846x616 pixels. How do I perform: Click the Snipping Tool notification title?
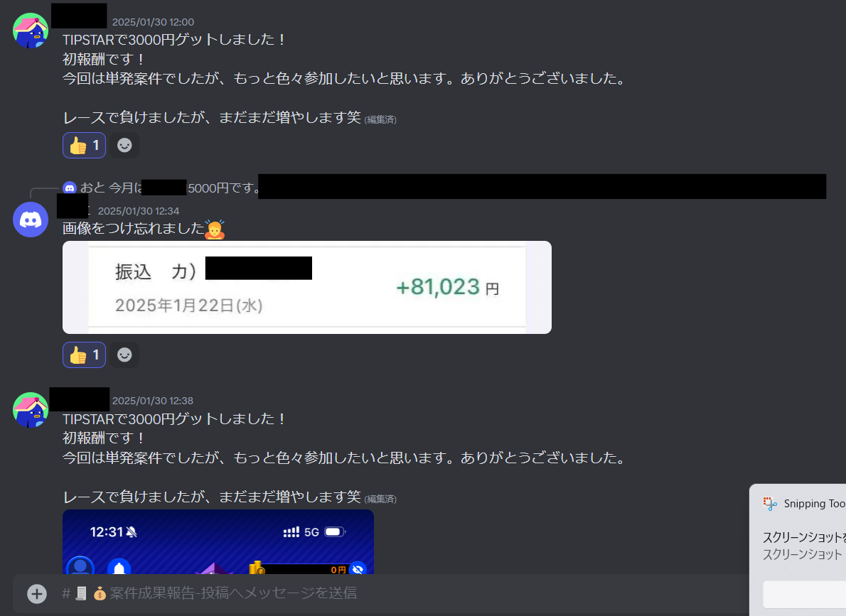[x=814, y=504]
